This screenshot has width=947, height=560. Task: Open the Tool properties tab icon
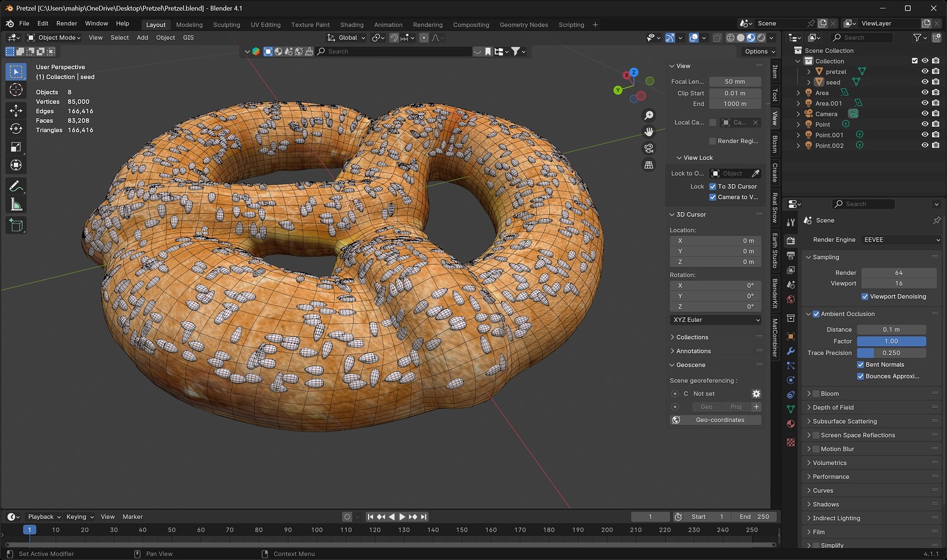pyautogui.click(x=790, y=222)
